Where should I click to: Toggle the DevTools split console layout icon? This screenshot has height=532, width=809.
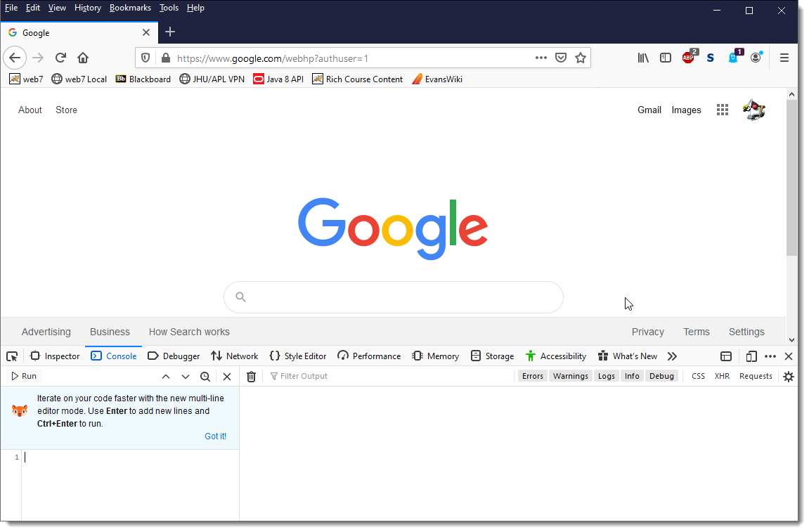pos(726,356)
